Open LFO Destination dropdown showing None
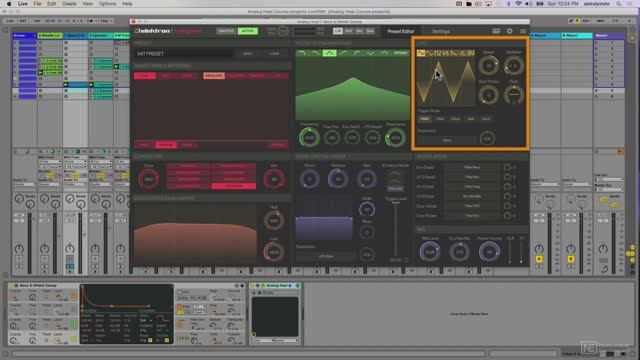640x360 pixels. pos(447,140)
